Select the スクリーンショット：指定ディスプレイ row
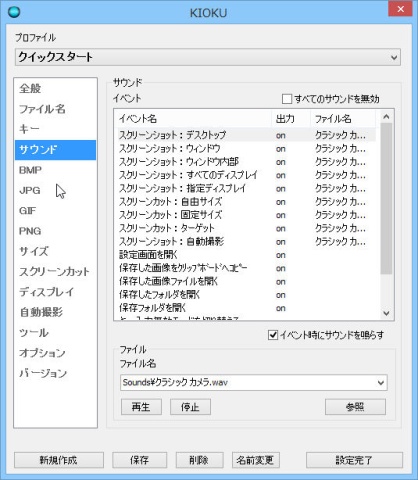The image size is (418, 480). click(247, 188)
